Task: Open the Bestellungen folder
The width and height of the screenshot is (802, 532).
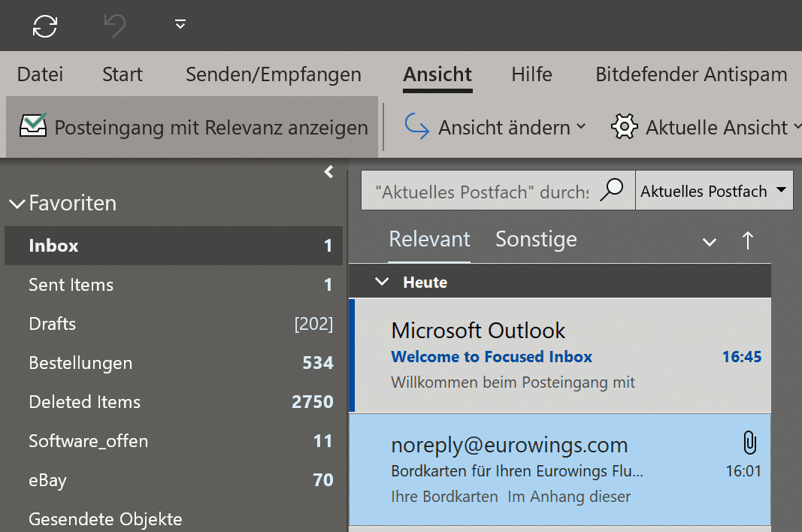Action: coord(174,363)
